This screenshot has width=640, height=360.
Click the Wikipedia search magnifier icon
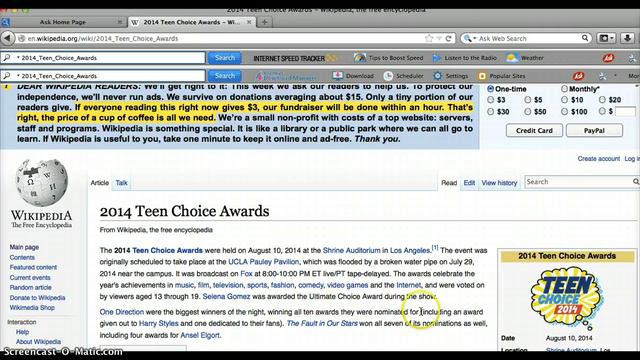[636, 182]
